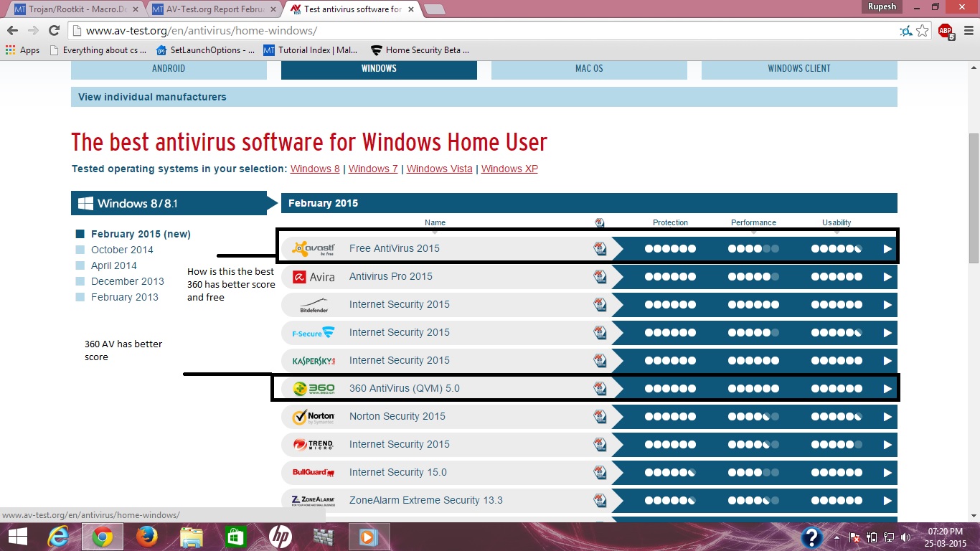Click the Windows Start button
Screen dimensions: 980x551
(17, 536)
